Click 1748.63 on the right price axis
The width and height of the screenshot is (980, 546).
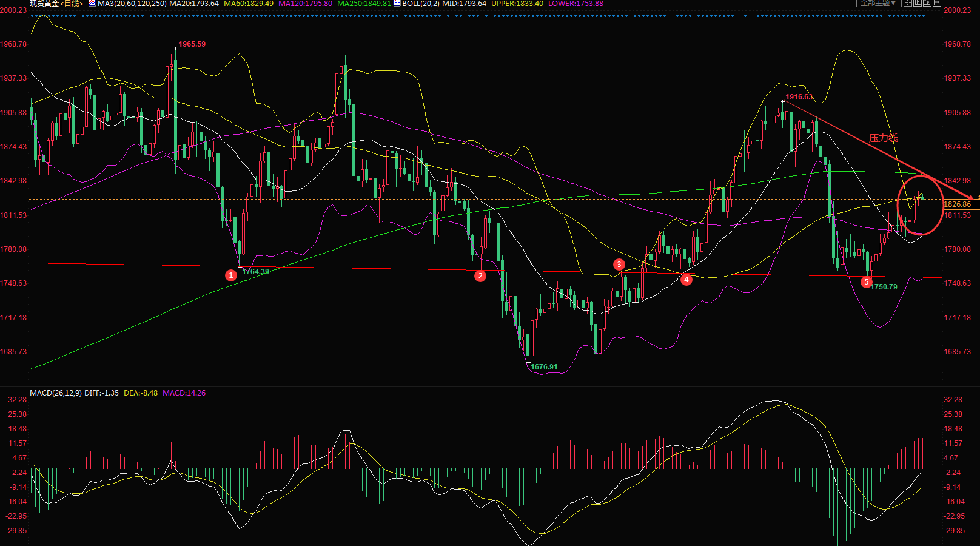[x=957, y=283]
